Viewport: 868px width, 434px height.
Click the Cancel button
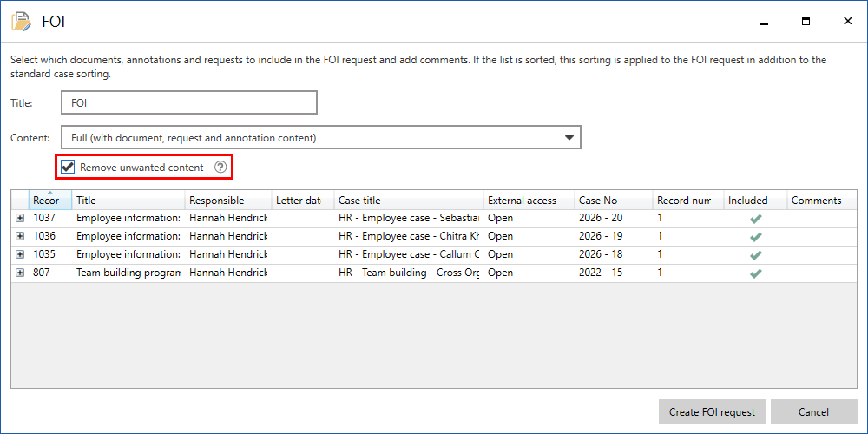click(813, 411)
